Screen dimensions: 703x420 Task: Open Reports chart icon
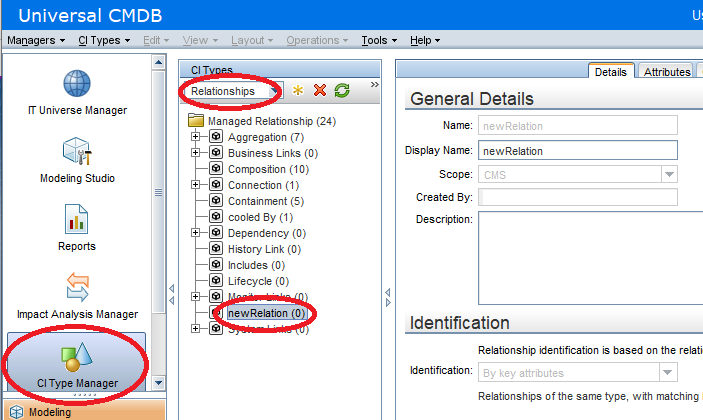77,219
